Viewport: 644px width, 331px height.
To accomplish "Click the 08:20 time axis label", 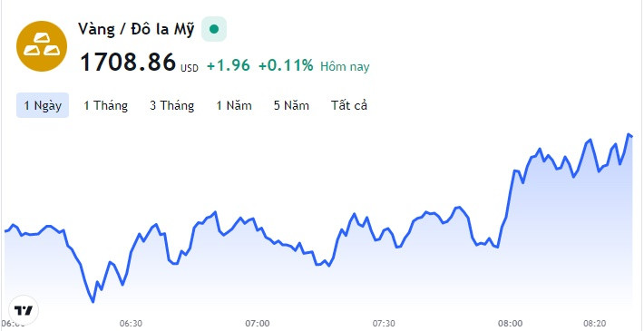I will coord(596,324).
